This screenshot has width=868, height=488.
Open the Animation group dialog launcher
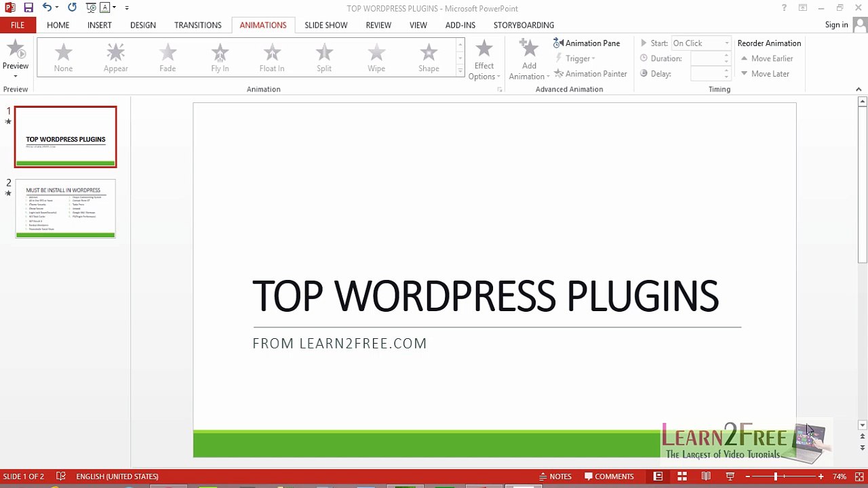point(500,89)
